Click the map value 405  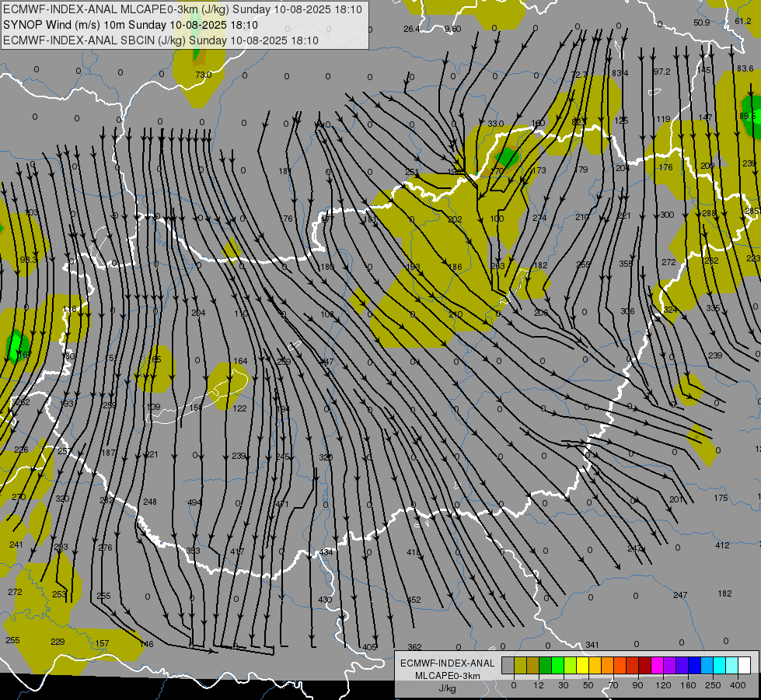(369, 647)
